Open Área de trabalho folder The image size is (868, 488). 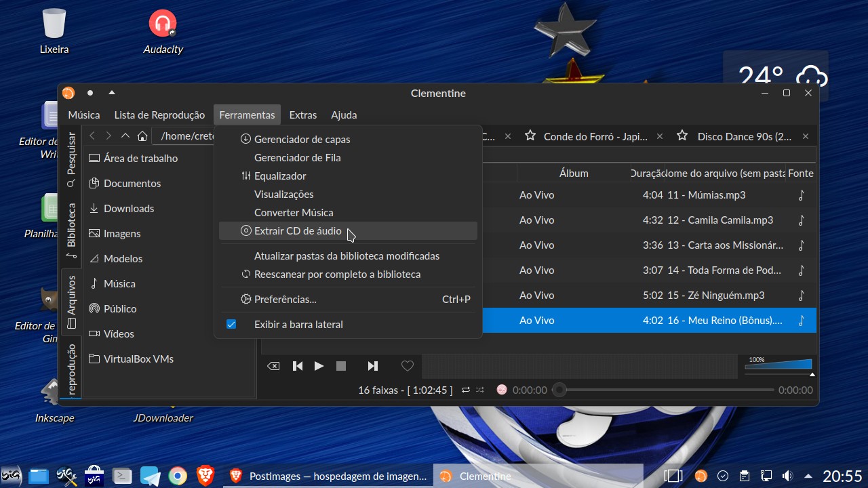click(134, 159)
